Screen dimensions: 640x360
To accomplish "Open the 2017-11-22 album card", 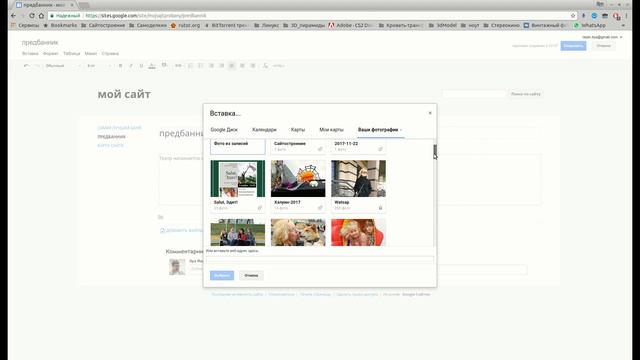I will [358, 147].
